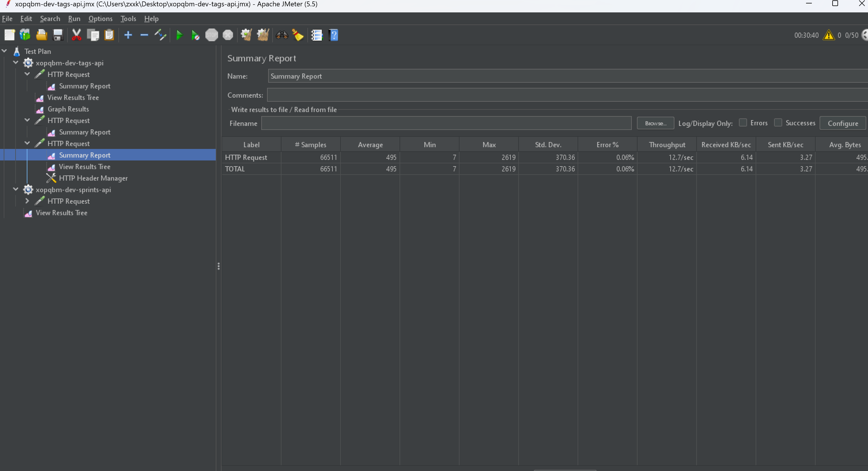Click the Clear All broom icons
This screenshot has width=868, height=471.
pyautogui.click(x=263, y=35)
